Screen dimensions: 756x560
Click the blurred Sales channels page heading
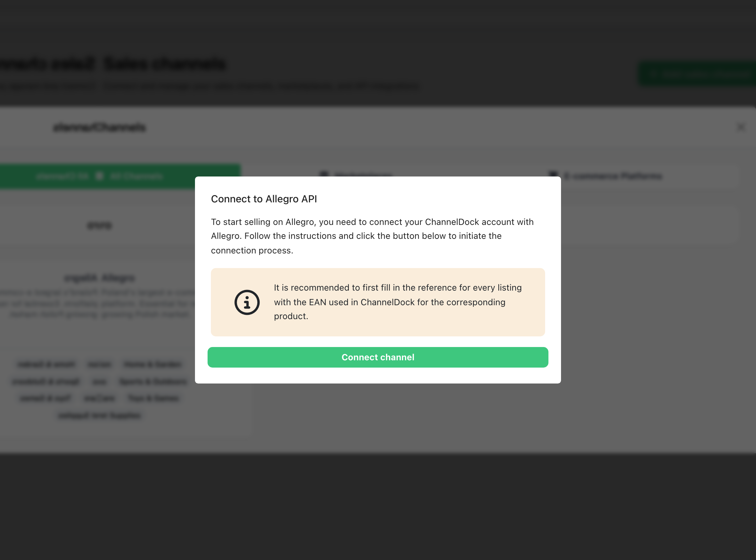[x=165, y=64]
